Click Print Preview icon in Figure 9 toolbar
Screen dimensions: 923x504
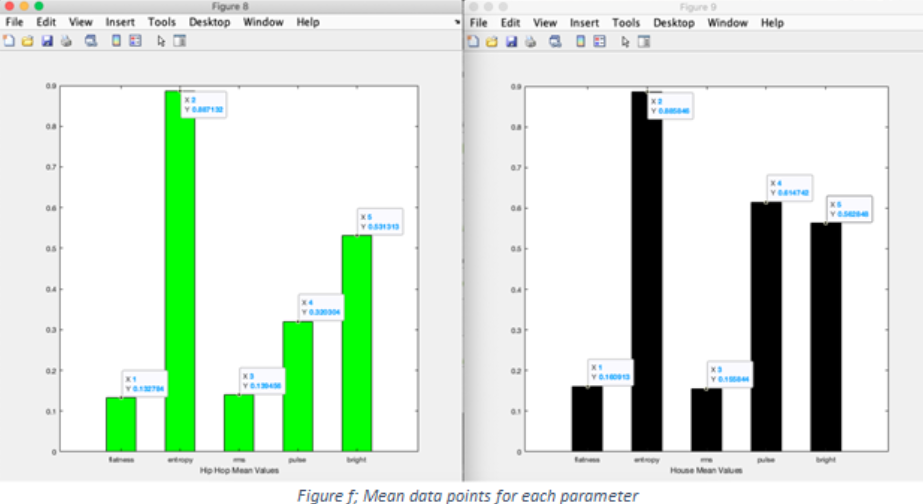[x=555, y=42]
